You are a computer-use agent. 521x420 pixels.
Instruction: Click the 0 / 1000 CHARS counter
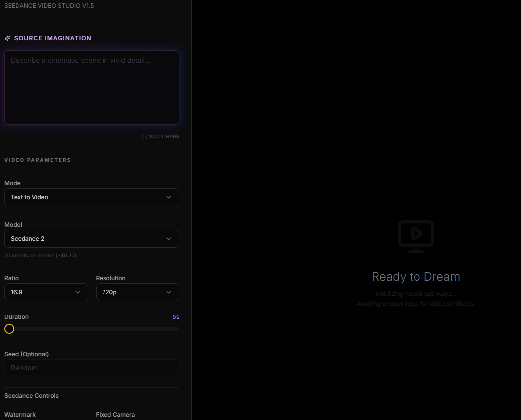point(160,136)
